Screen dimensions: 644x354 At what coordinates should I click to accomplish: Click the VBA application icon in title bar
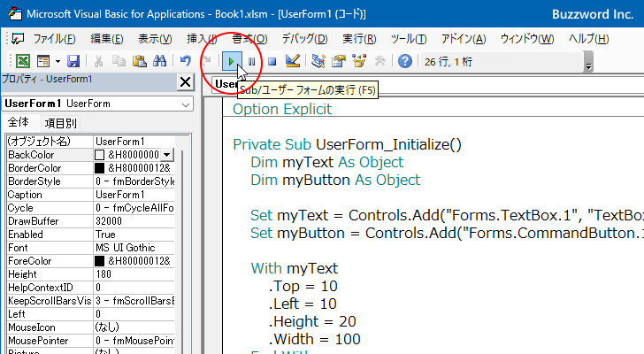(15, 13)
